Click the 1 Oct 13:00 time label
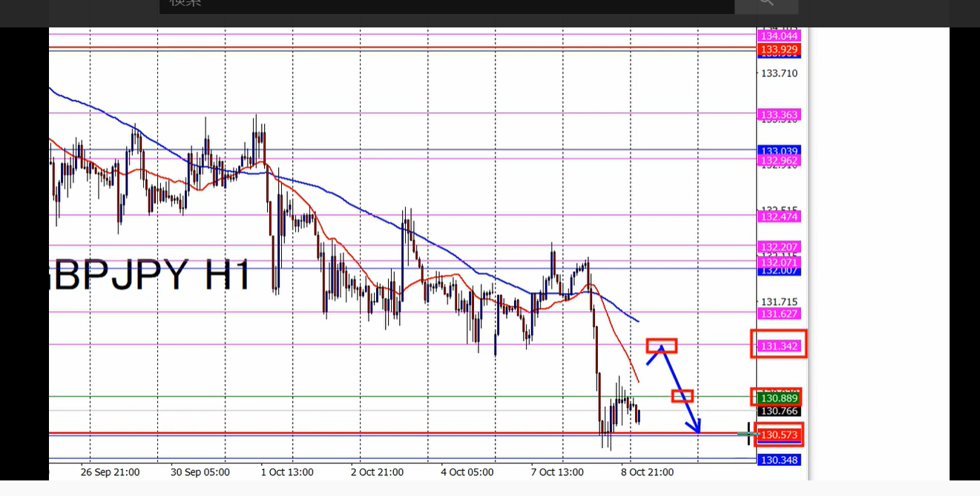 tap(287, 472)
